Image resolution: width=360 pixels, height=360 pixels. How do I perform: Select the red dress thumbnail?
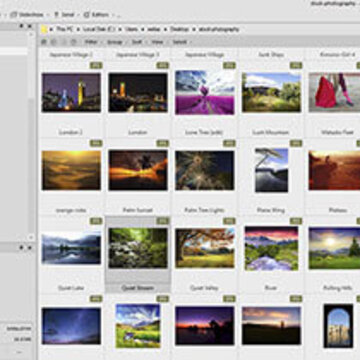click(x=334, y=92)
